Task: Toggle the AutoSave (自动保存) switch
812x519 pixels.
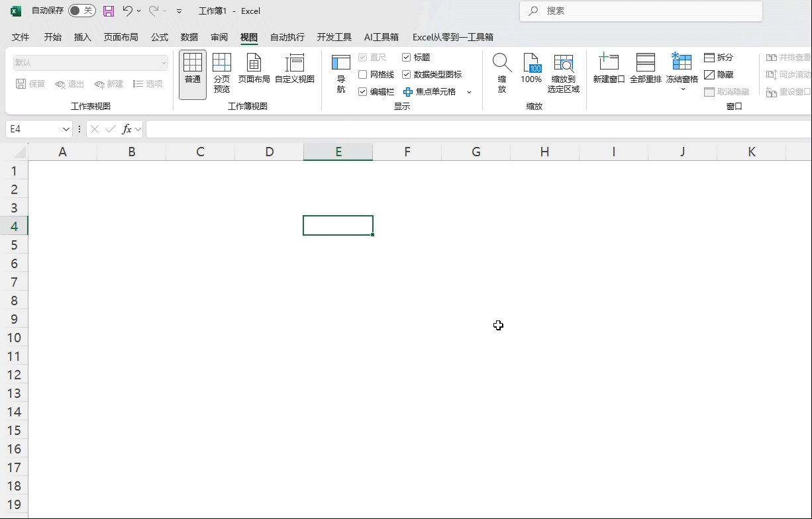Action: click(x=81, y=11)
